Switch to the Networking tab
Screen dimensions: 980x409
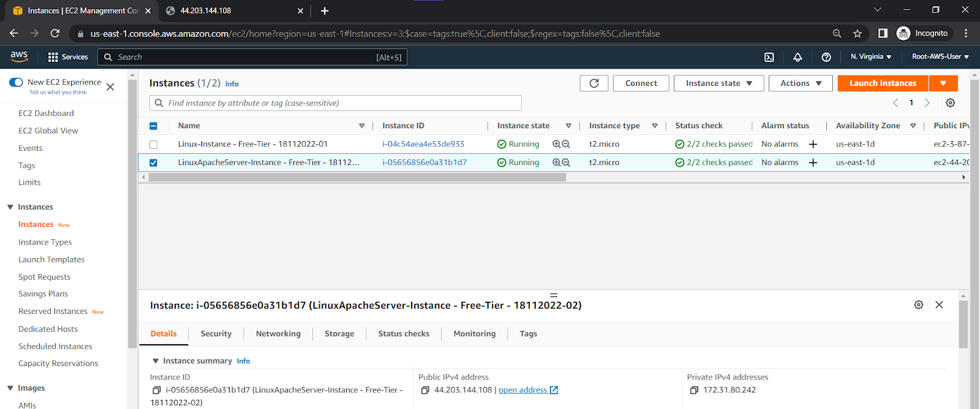point(278,334)
